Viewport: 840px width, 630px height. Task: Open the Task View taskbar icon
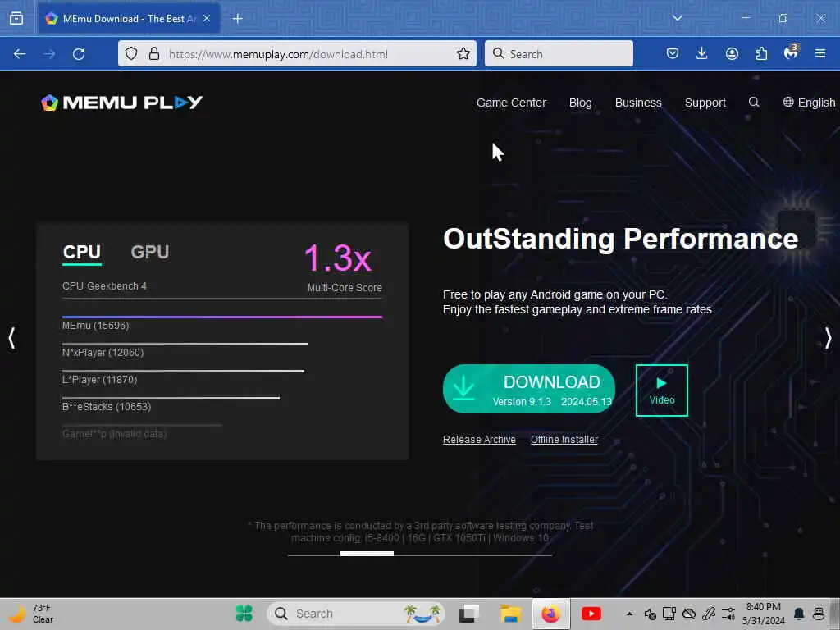[468, 614]
